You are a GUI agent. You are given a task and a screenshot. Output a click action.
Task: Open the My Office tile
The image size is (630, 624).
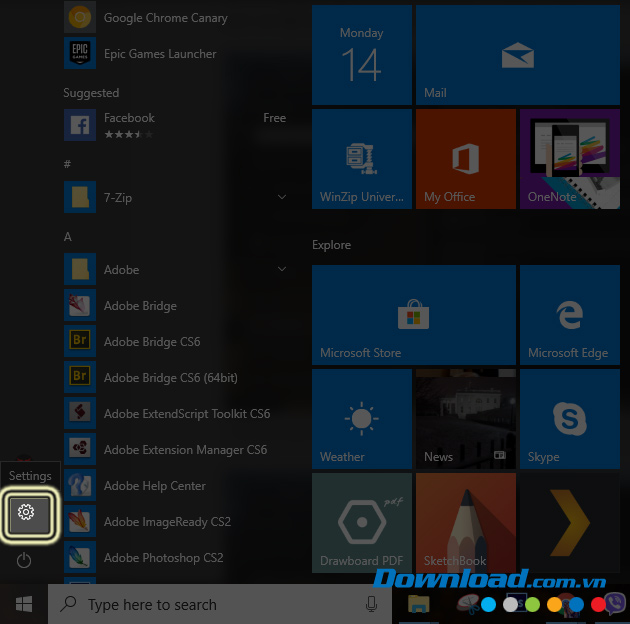(x=466, y=159)
